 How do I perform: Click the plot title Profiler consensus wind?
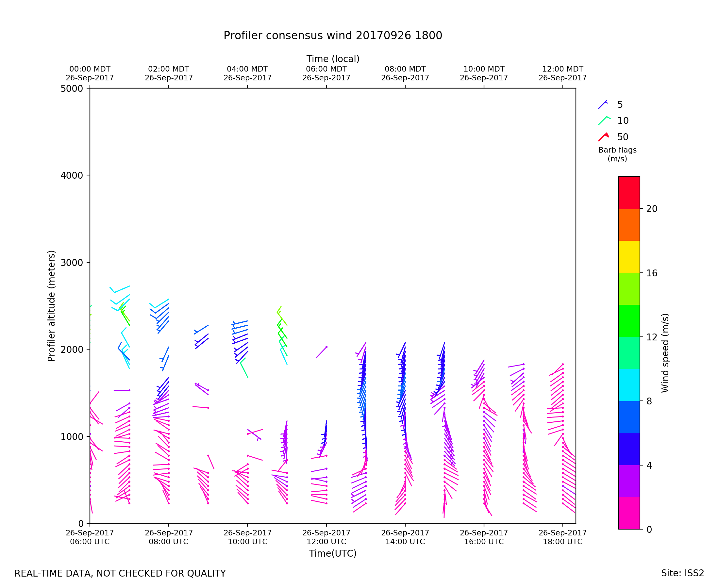pos(333,36)
